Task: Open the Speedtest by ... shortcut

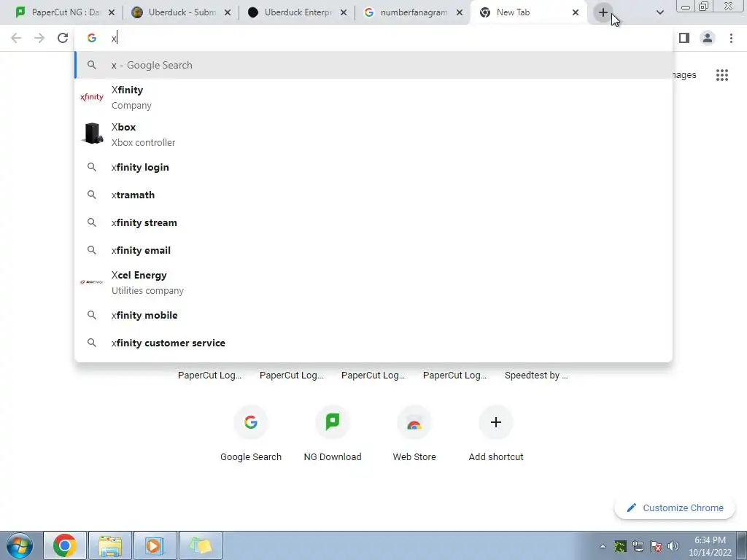Action: [x=536, y=376]
